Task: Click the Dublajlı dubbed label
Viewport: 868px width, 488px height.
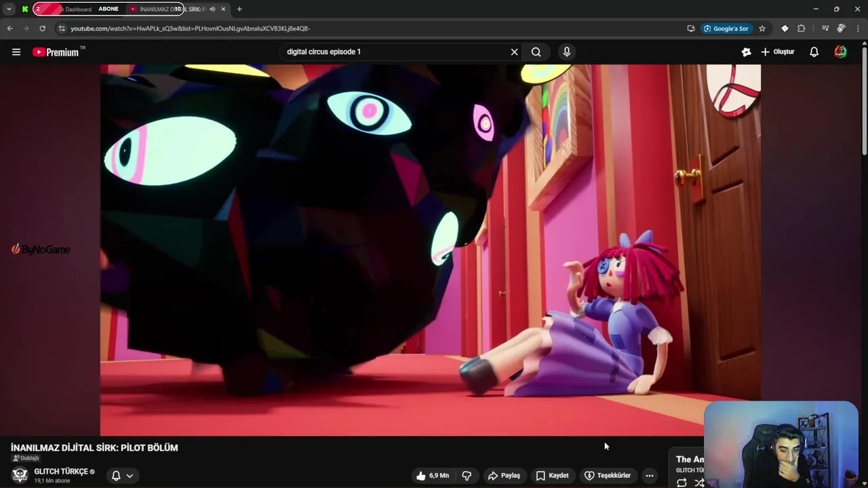Action: (25, 458)
